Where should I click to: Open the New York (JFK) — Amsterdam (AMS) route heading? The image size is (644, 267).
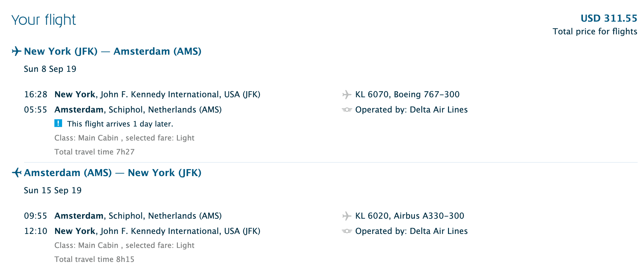click(x=113, y=51)
